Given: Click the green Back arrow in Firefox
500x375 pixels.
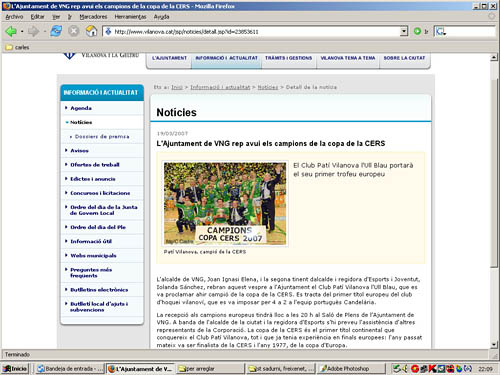Looking at the screenshot, I should 11,32.
